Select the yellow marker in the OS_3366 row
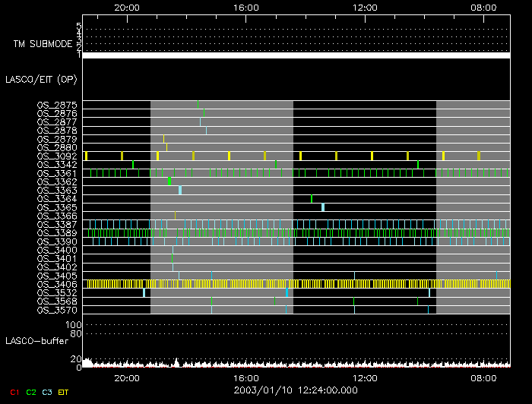532x404 pixels. [x=175, y=216]
